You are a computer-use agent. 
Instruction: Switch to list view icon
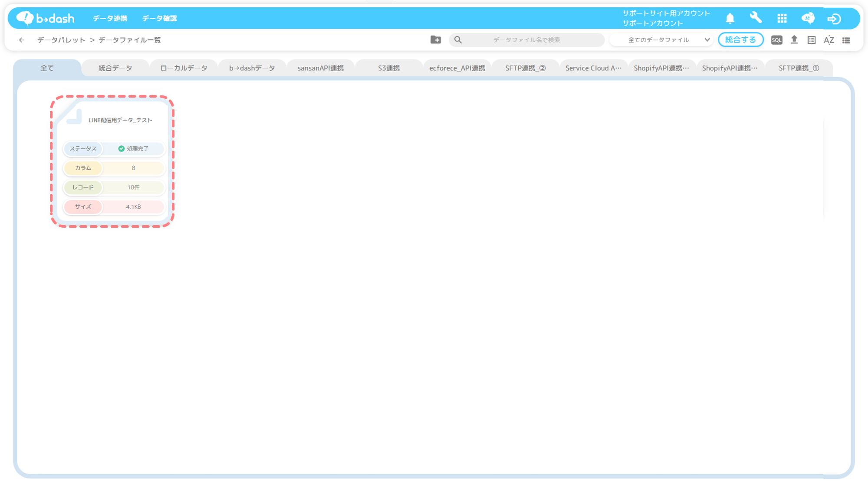tap(846, 40)
